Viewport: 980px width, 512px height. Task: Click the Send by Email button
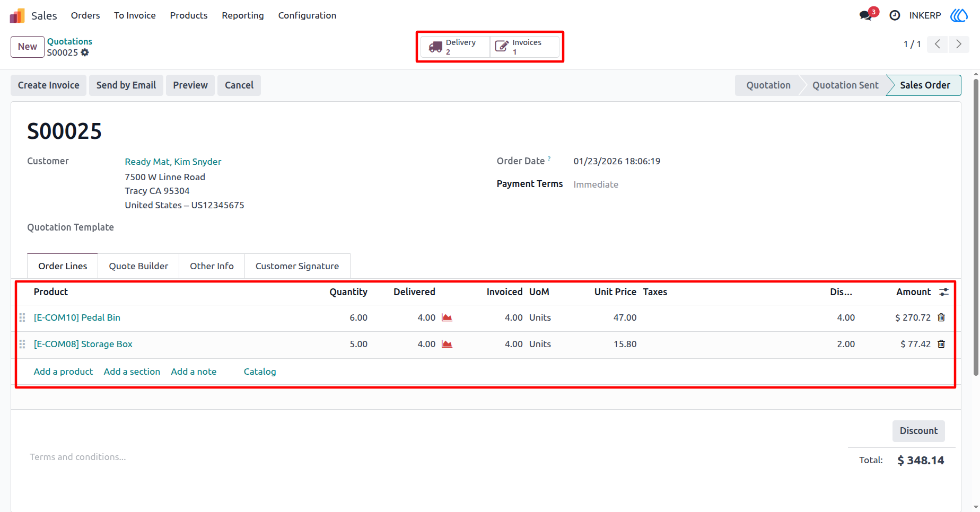point(126,85)
